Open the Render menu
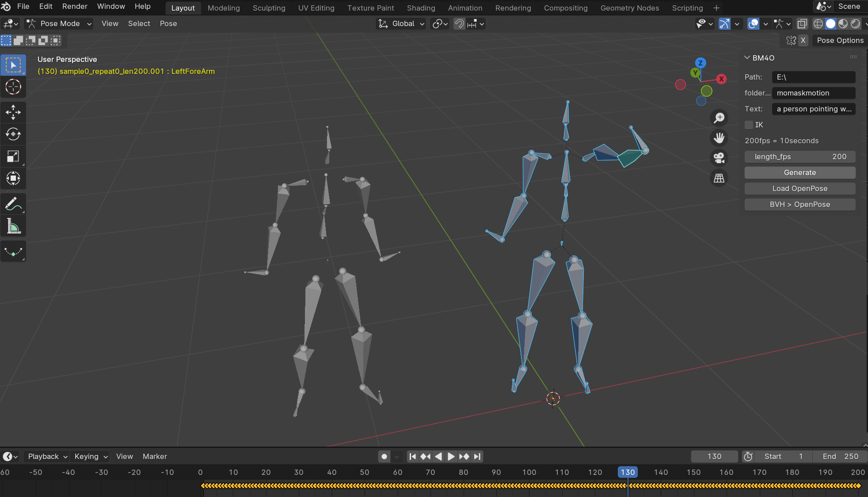Screen dimensions: 868x497 click(x=75, y=6)
